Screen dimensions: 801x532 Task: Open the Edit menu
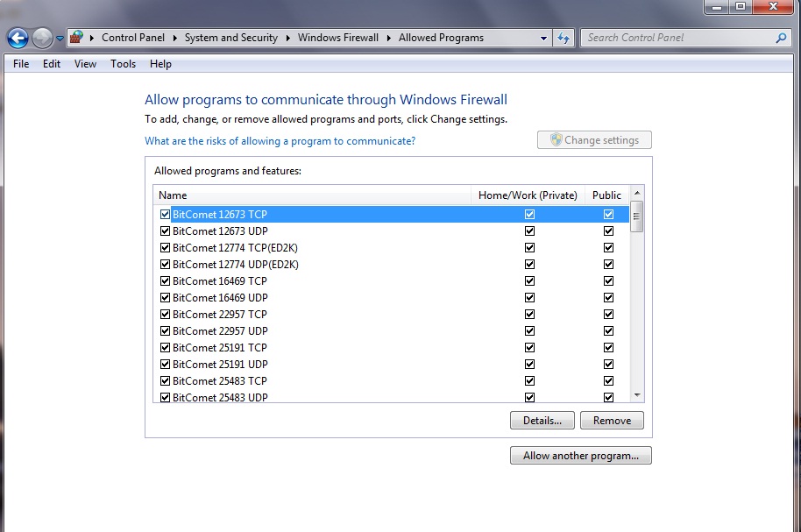click(52, 64)
